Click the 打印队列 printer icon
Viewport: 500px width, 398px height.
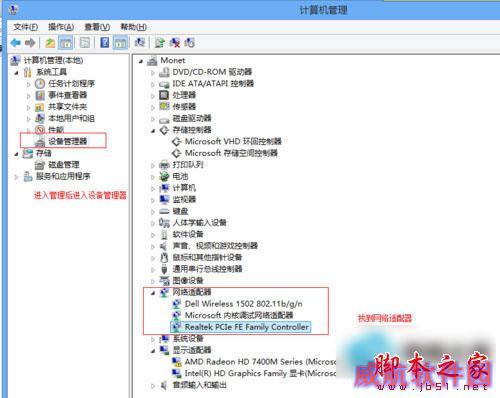click(164, 165)
